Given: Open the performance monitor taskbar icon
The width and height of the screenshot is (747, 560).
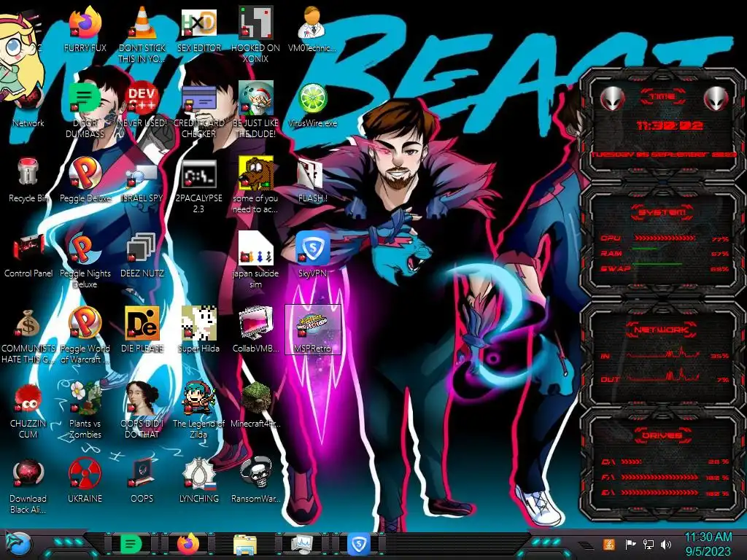Looking at the screenshot, I should pos(301,544).
